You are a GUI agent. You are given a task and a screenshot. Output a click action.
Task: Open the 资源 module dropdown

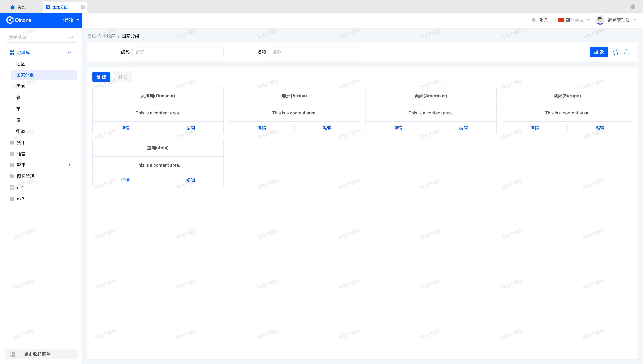(x=71, y=20)
